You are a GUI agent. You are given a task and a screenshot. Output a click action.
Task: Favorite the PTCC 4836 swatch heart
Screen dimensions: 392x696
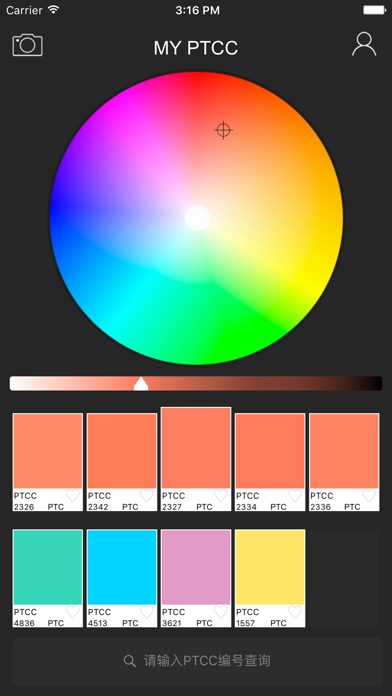pyautogui.click(x=73, y=612)
